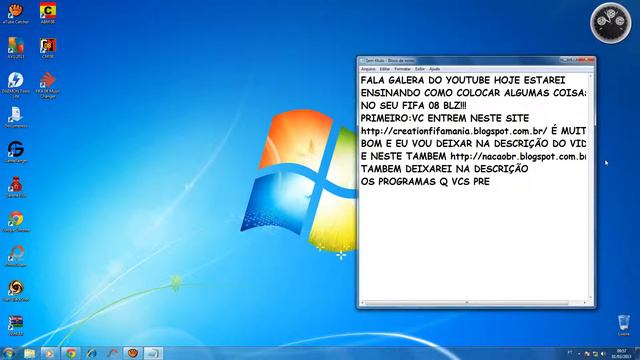640x360 pixels.
Task: Click the taskbar clock and date
Action: point(622,354)
